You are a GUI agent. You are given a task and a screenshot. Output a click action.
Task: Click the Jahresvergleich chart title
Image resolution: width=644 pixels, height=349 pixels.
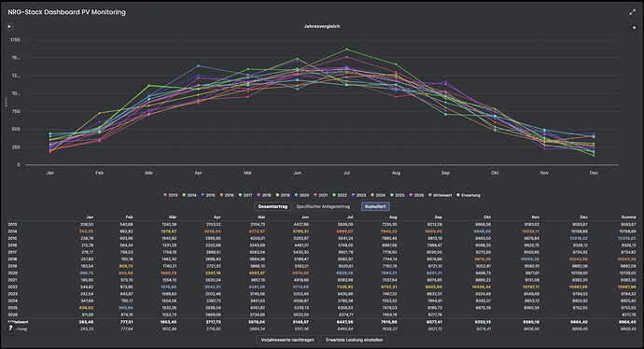(322, 26)
